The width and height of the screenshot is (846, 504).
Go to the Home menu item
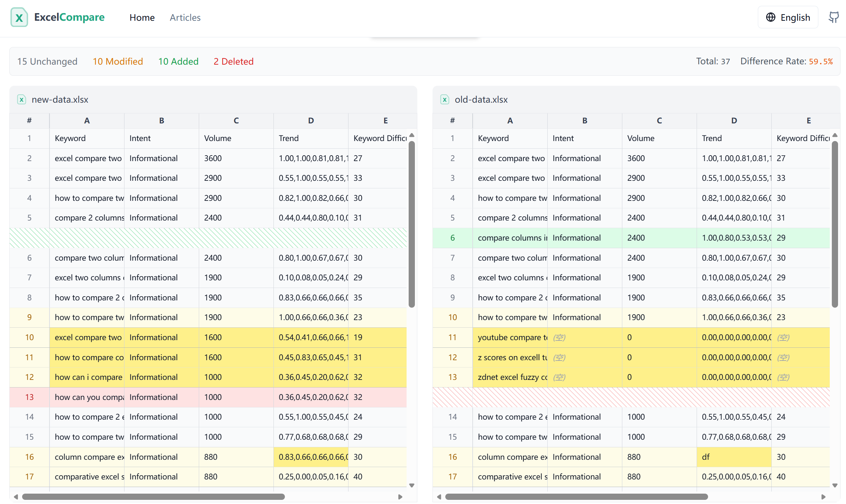tap(142, 17)
